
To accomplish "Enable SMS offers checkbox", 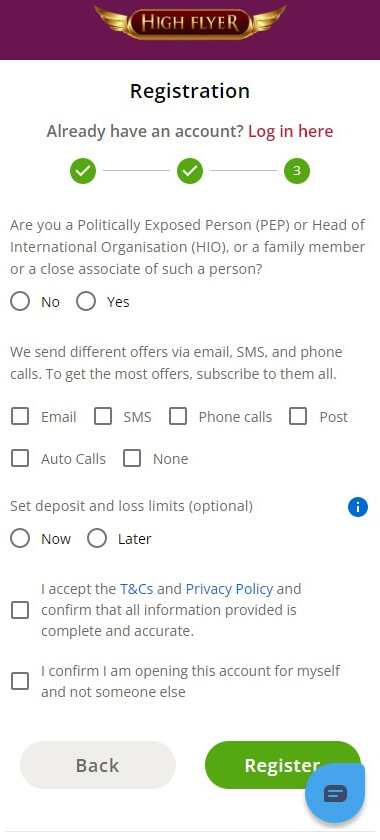I will tap(103, 416).
